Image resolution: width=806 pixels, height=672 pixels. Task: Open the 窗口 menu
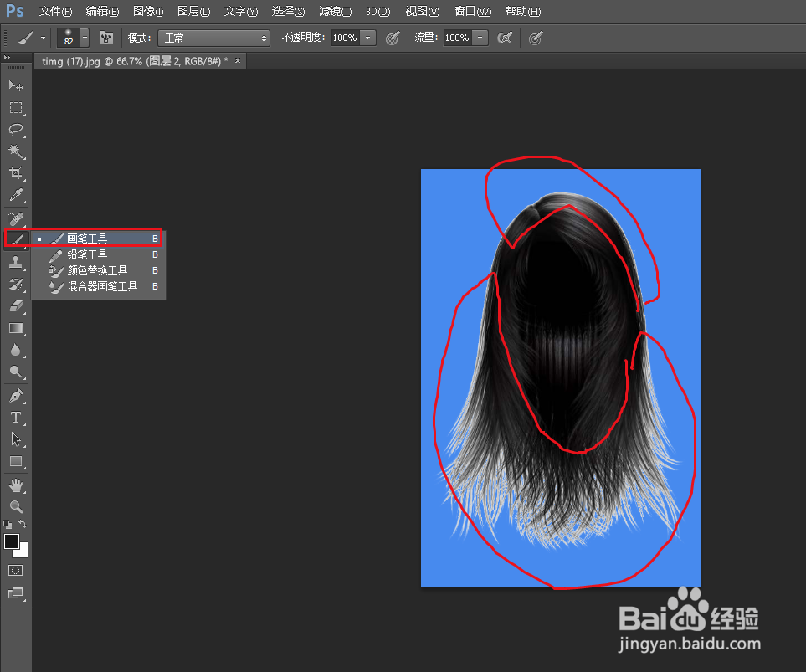tap(473, 12)
